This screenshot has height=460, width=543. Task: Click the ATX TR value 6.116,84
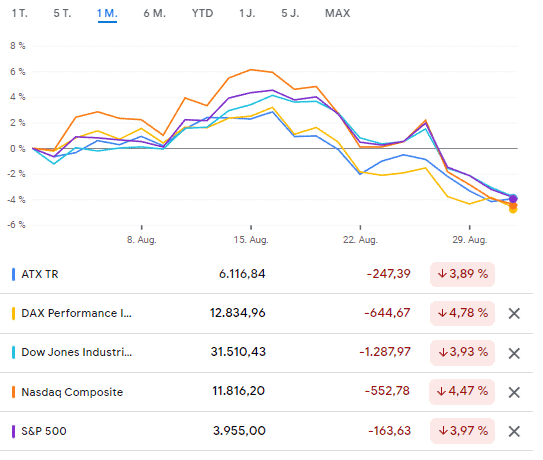[x=242, y=274]
